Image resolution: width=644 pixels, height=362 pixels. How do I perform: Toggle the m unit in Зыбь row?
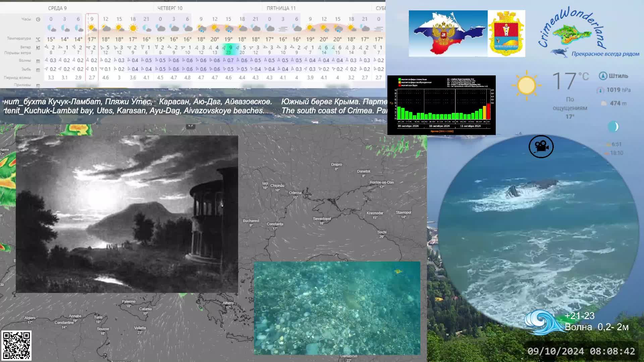tap(38, 69)
